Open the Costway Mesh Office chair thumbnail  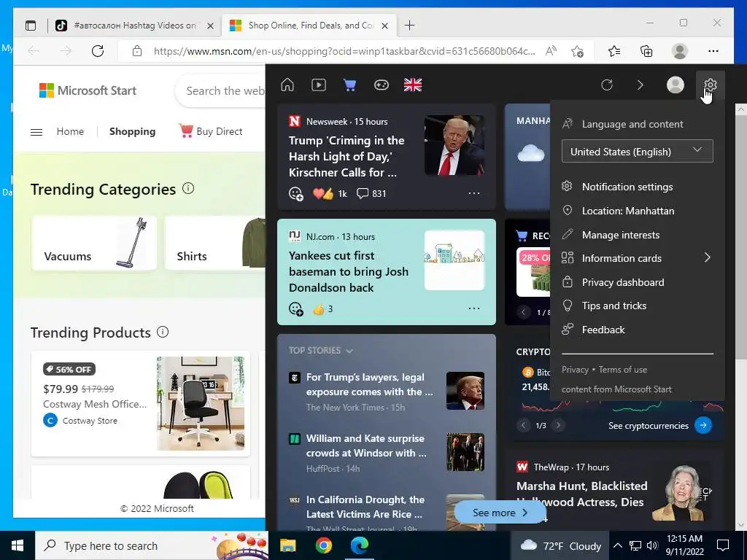click(201, 403)
